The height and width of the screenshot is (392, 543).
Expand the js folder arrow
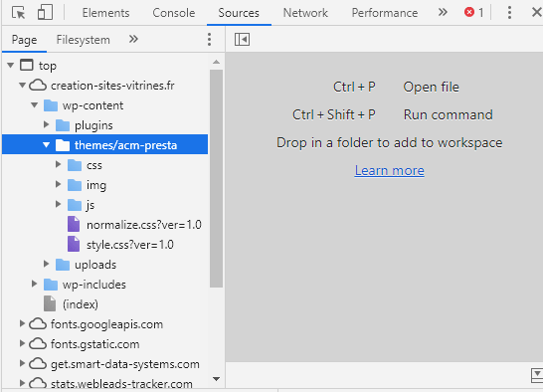pos(58,204)
